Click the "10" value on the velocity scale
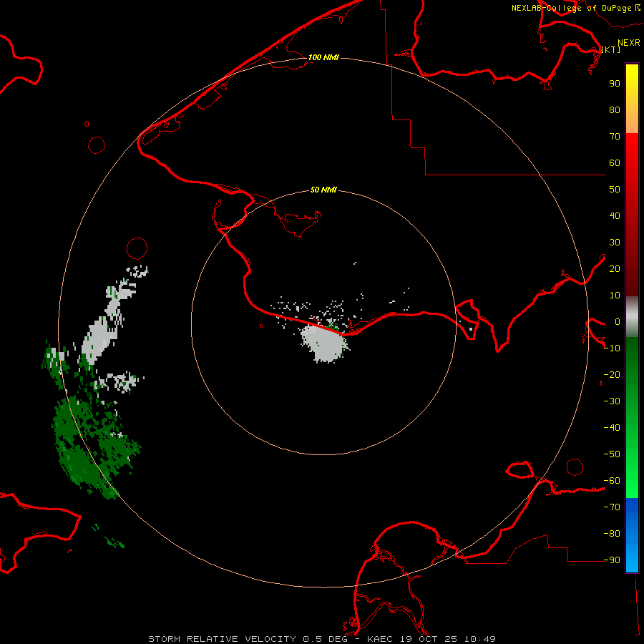The image size is (644, 644). tap(615, 296)
